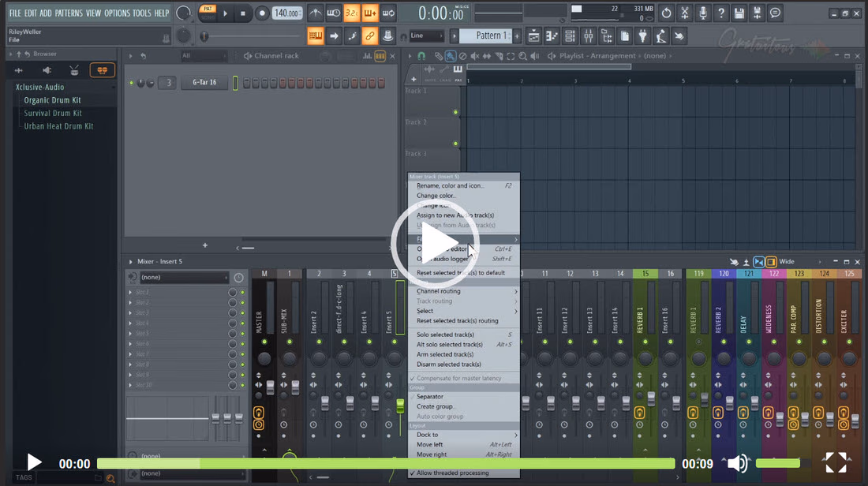Click G-Tar 16 channel button
Screen dimensions: 868x486
point(204,83)
